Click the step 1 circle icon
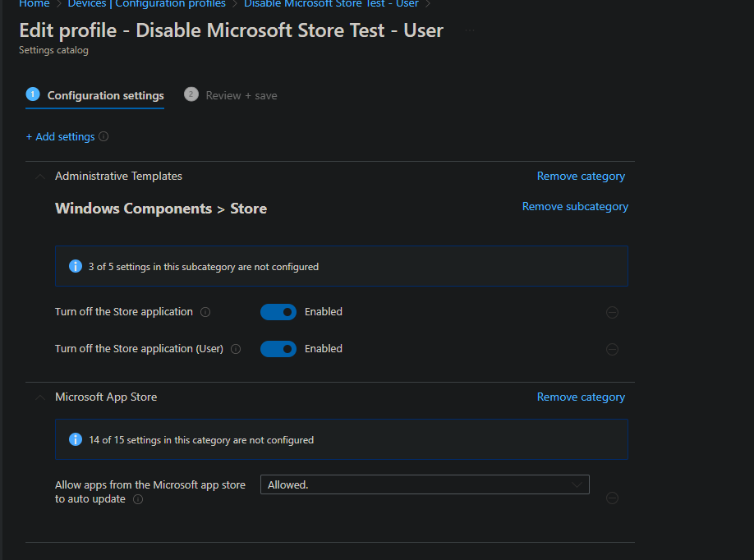 [x=33, y=94]
